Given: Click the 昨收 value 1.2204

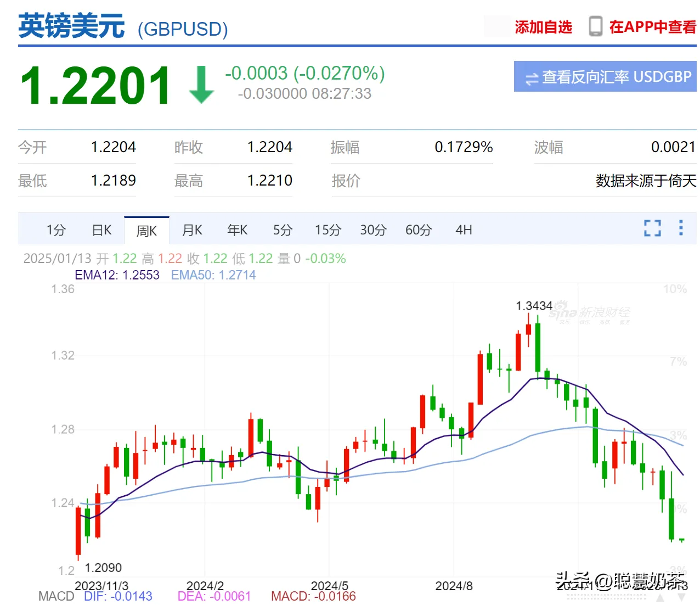Looking at the screenshot, I should point(270,147).
